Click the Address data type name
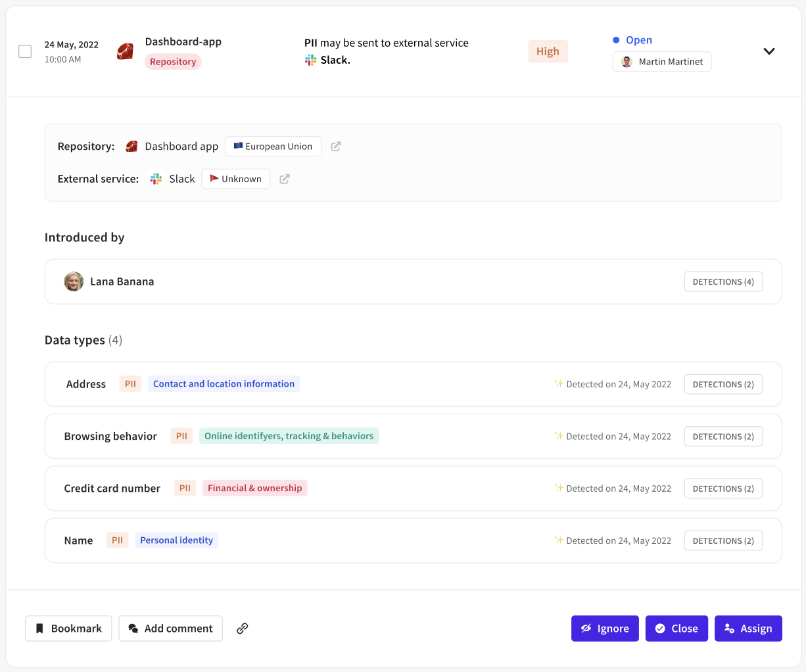The height and width of the screenshot is (672, 806). (85, 384)
